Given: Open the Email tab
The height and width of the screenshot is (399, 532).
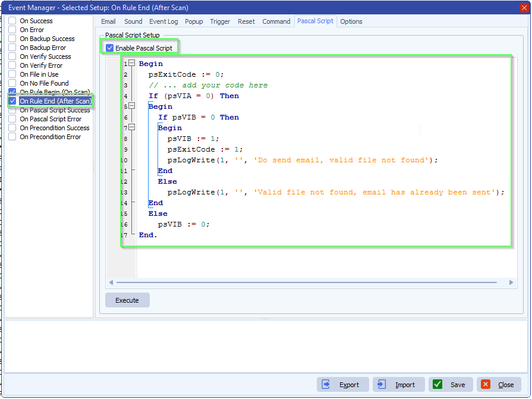Looking at the screenshot, I should [x=108, y=21].
